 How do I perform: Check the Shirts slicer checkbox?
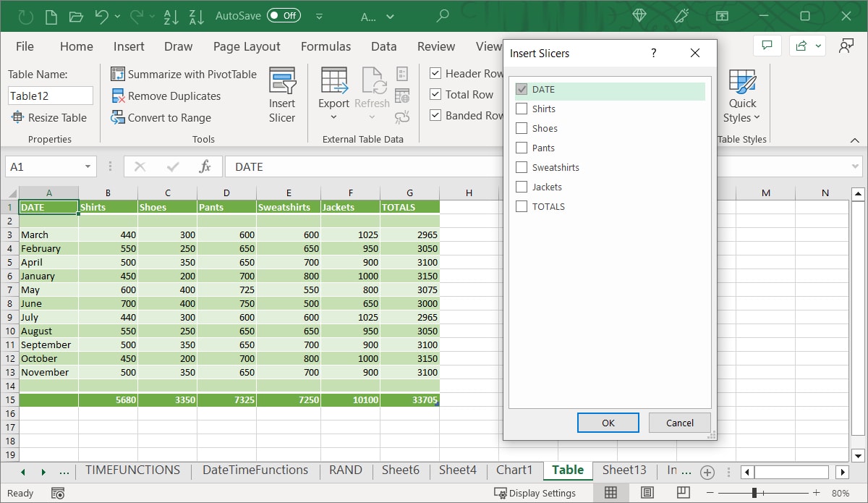522,109
